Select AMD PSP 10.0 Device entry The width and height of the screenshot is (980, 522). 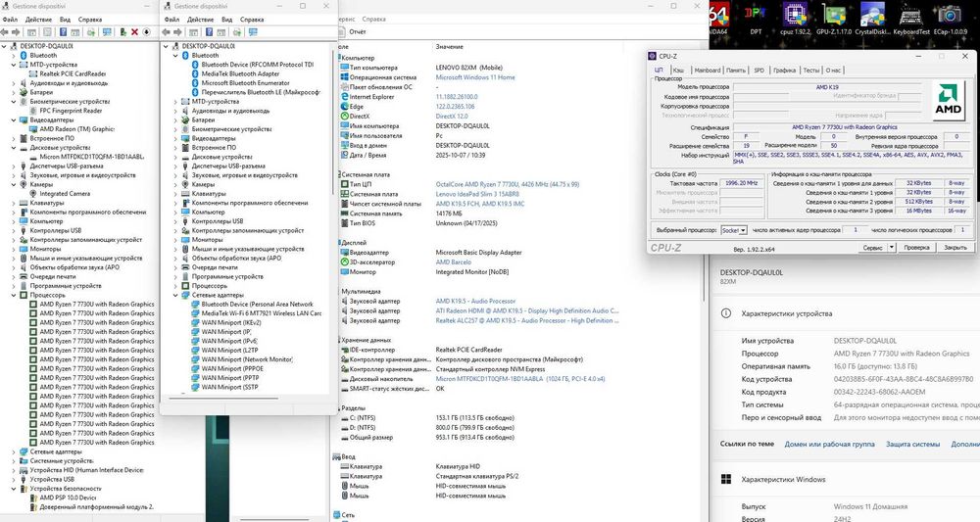69,498
